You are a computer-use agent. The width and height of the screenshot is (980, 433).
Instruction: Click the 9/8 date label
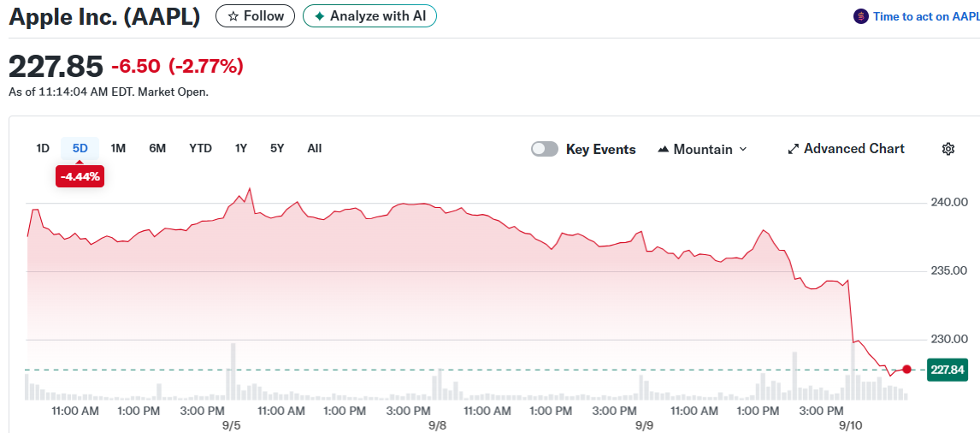(438, 425)
